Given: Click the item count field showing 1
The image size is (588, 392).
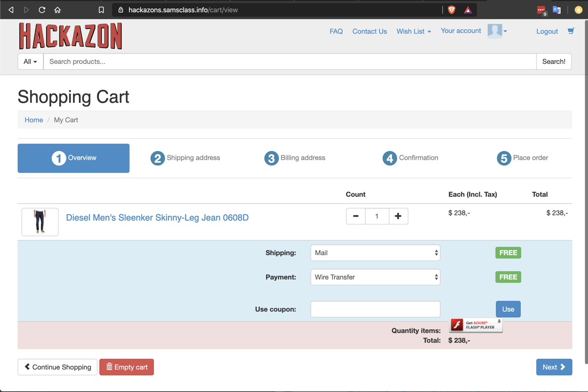Looking at the screenshot, I should click(377, 216).
